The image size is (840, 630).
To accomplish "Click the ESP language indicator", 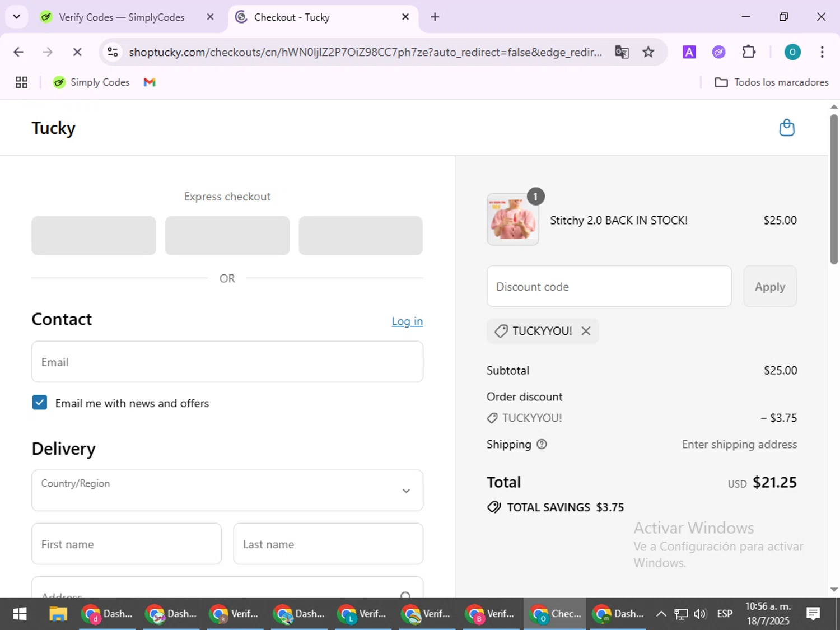I will pos(725,614).
